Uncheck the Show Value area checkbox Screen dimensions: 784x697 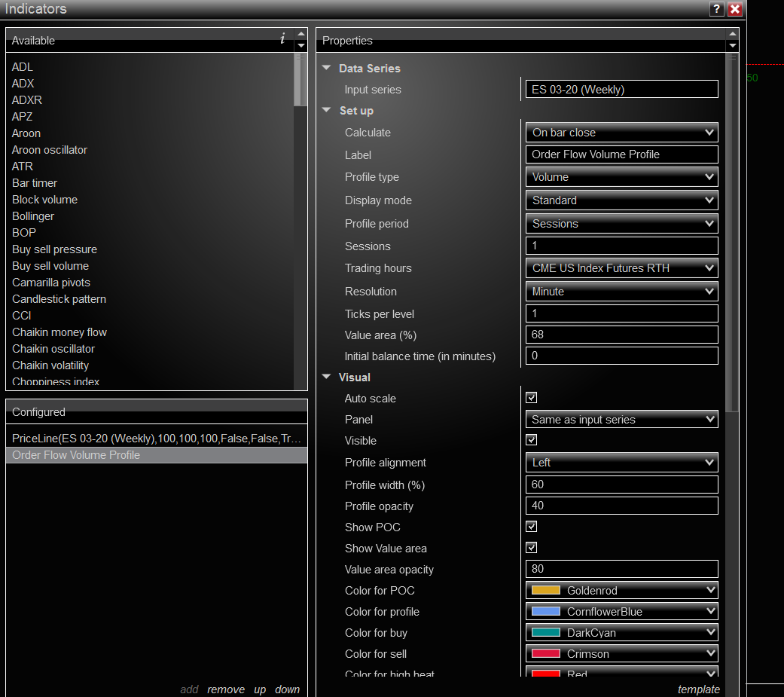coord(532,547)
